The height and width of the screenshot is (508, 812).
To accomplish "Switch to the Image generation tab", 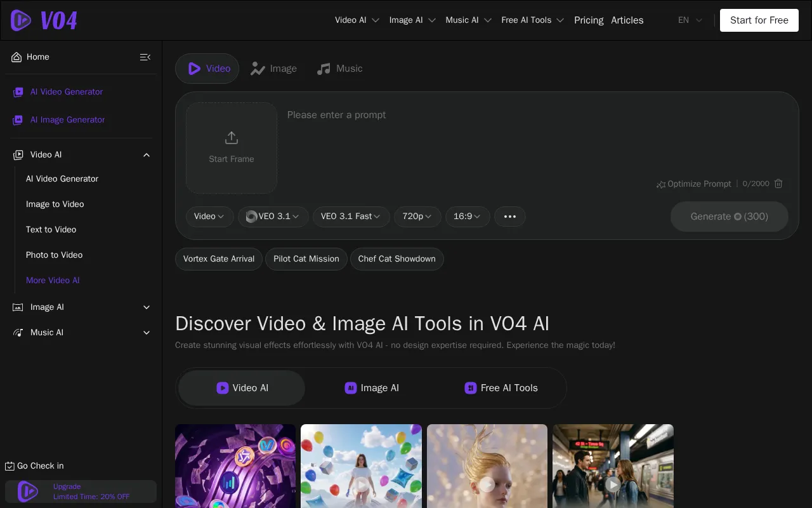I will coord(274,69).
